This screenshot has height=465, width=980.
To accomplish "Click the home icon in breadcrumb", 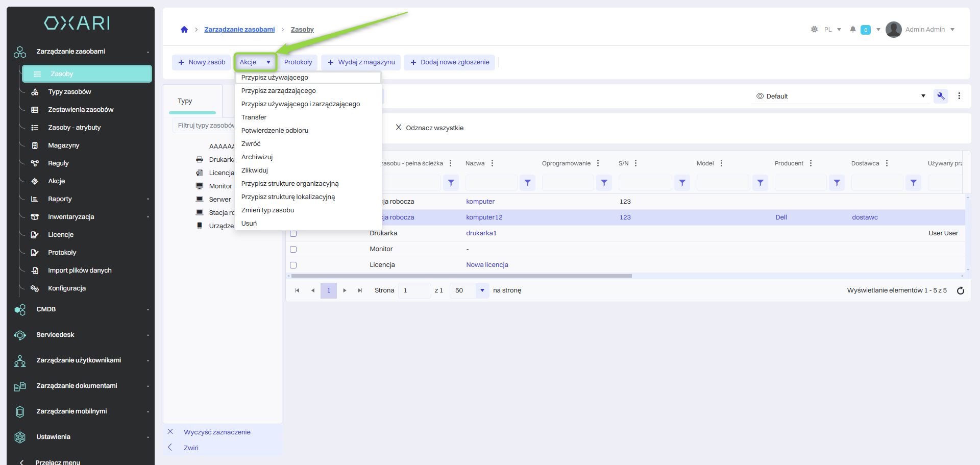I will (x=184, y=30).
